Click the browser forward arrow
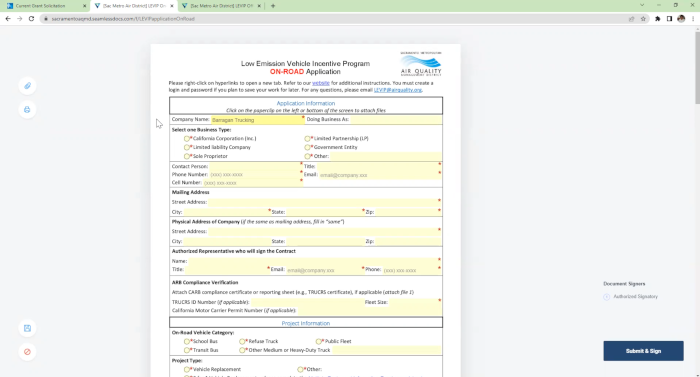700x377 pixels. coord(19,19)
